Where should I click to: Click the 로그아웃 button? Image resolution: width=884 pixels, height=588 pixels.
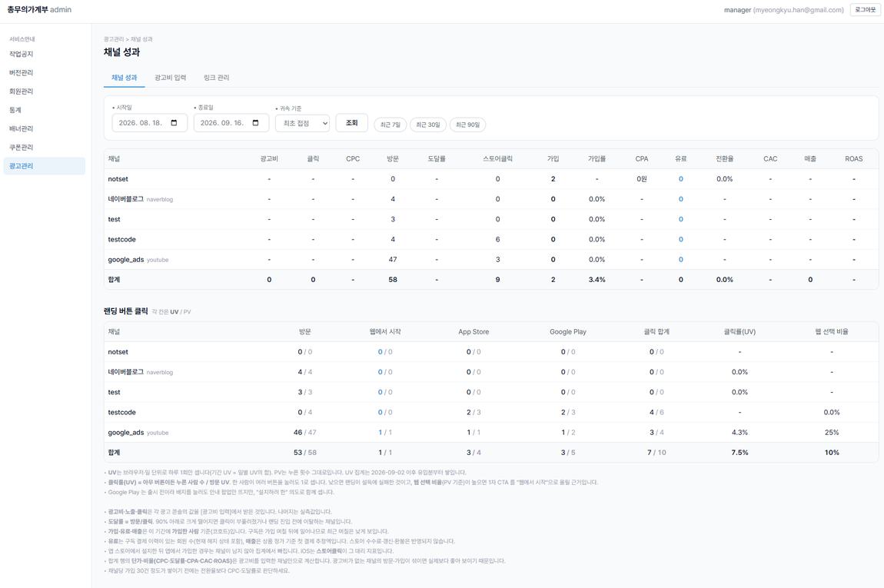coord(865,10)
